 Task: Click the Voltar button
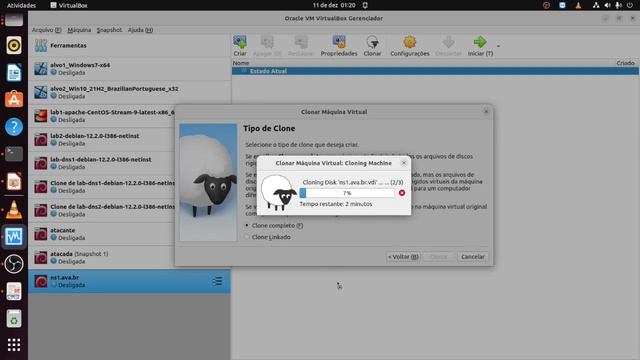(403, 257)
